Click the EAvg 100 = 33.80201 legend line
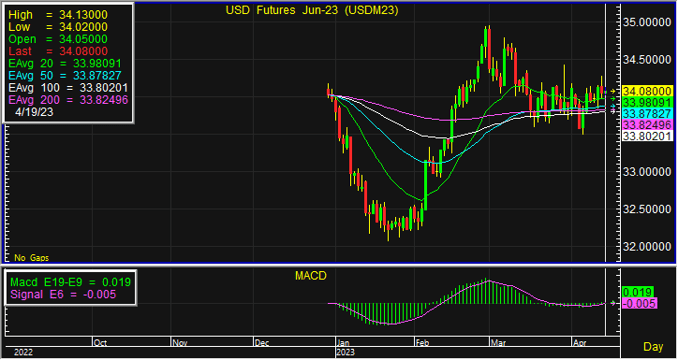 point(68,88)
